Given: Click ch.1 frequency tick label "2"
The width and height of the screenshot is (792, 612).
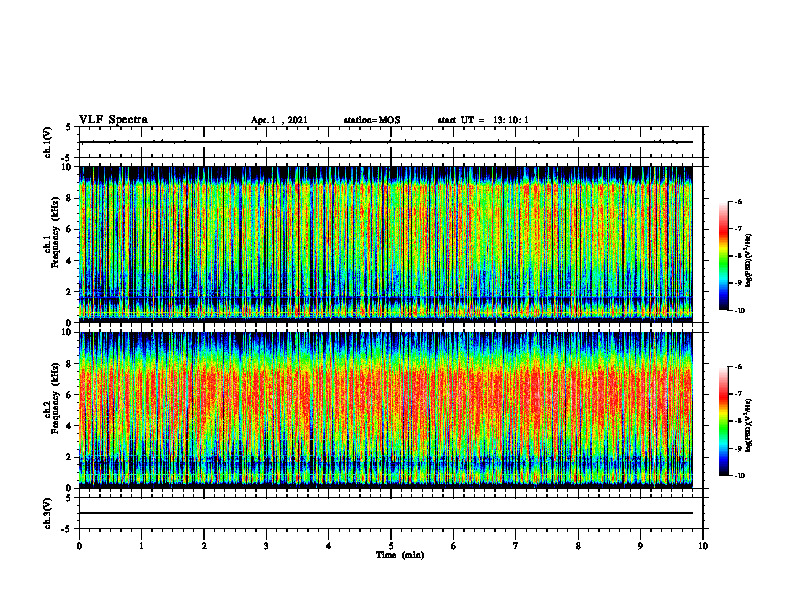Looking at the screenshot, I should tap(69, 291).
